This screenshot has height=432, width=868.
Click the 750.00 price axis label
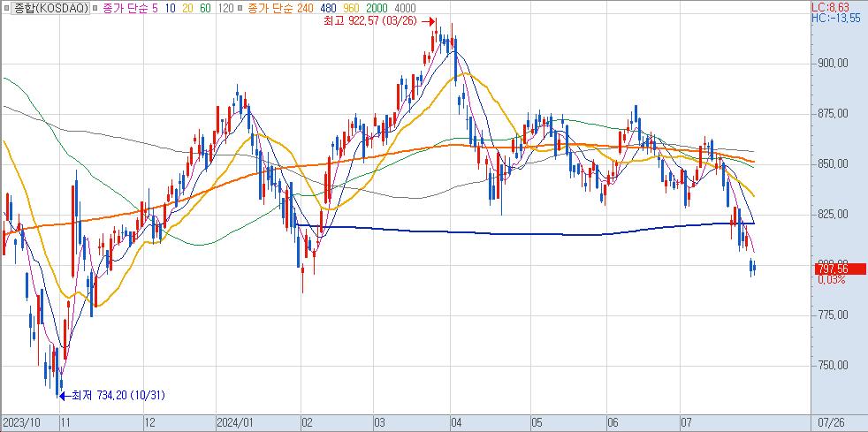[x=833, y=365]
